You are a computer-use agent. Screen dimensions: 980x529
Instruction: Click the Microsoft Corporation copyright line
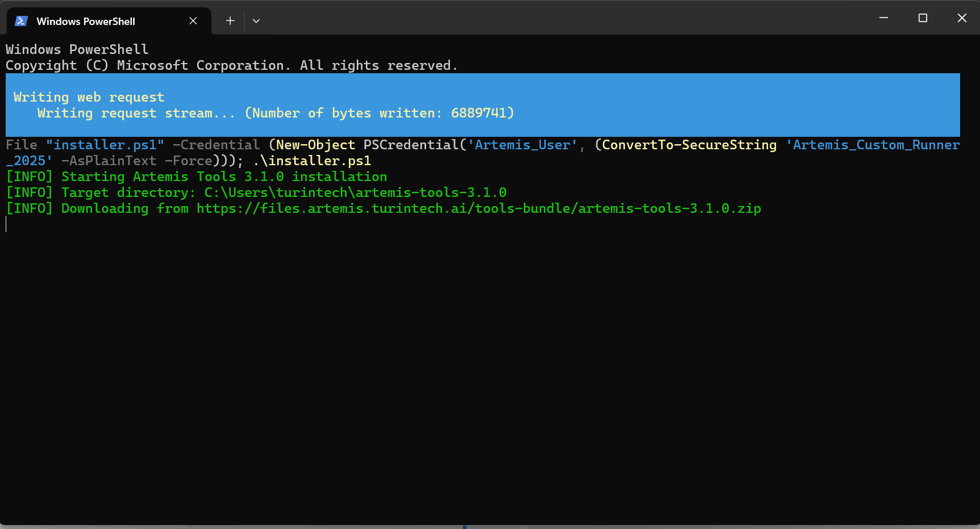[231, 66]
